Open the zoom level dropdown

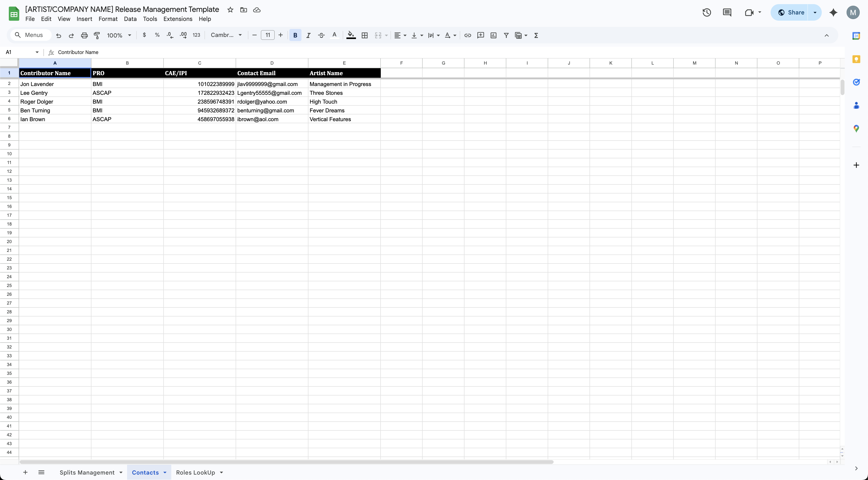click(119, 35)
